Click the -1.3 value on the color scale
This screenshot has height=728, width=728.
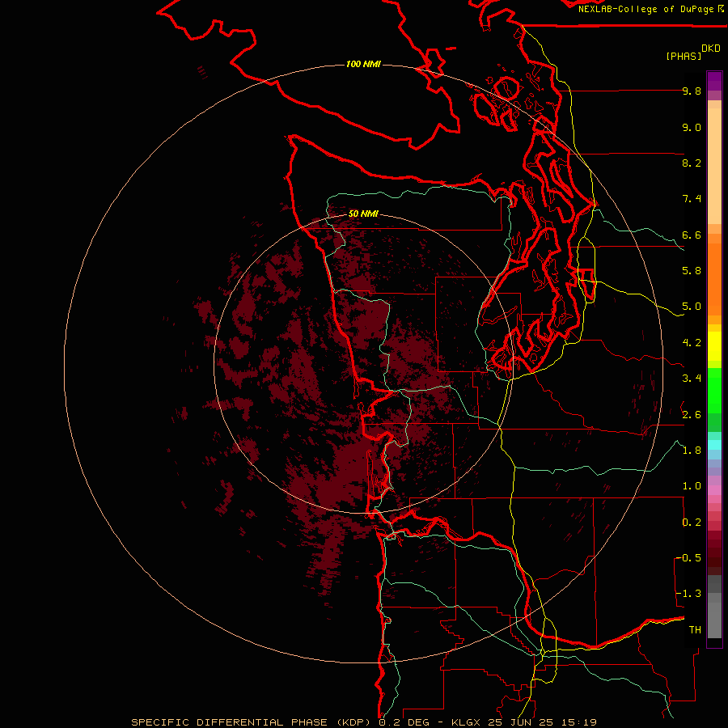click(x=688, y=594)
